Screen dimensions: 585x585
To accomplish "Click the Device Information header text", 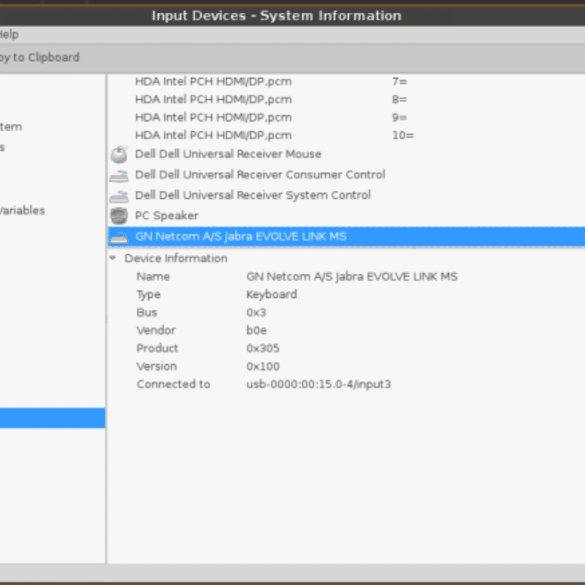I will pos(176,258).
